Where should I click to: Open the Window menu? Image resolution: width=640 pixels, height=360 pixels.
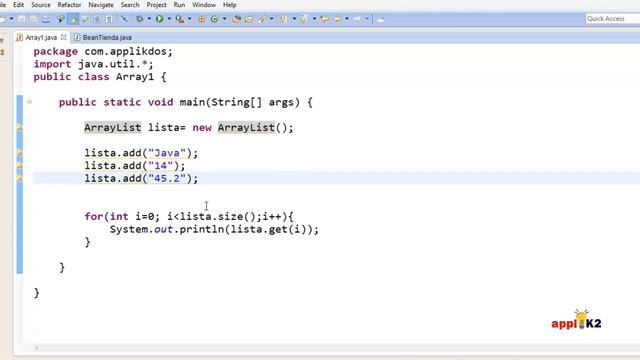(x=204, y=5)
